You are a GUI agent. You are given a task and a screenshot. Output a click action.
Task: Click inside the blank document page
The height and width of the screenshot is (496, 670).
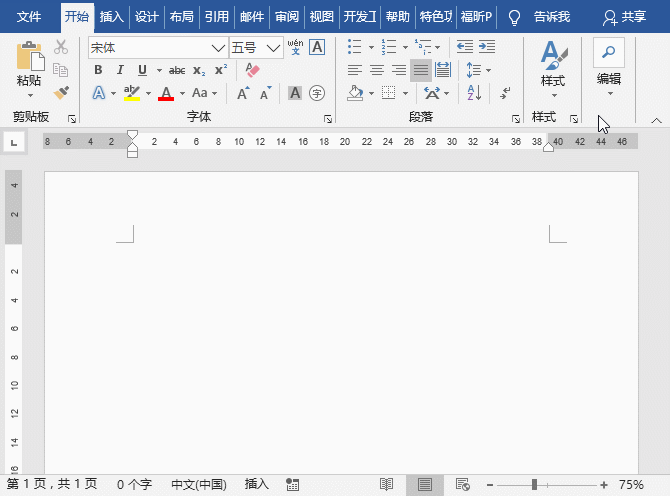(341, 323)
